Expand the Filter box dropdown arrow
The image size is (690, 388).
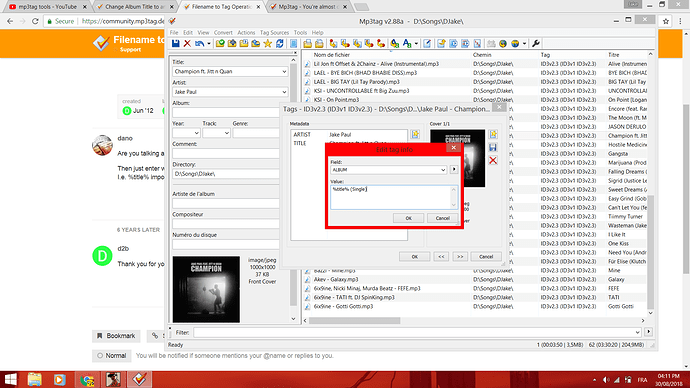coord(637,333)
